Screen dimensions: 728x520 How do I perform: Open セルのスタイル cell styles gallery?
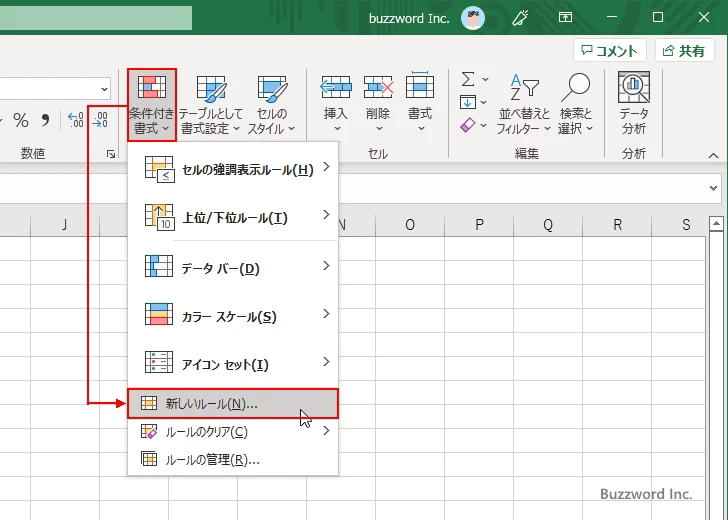[x=271, y=105]
